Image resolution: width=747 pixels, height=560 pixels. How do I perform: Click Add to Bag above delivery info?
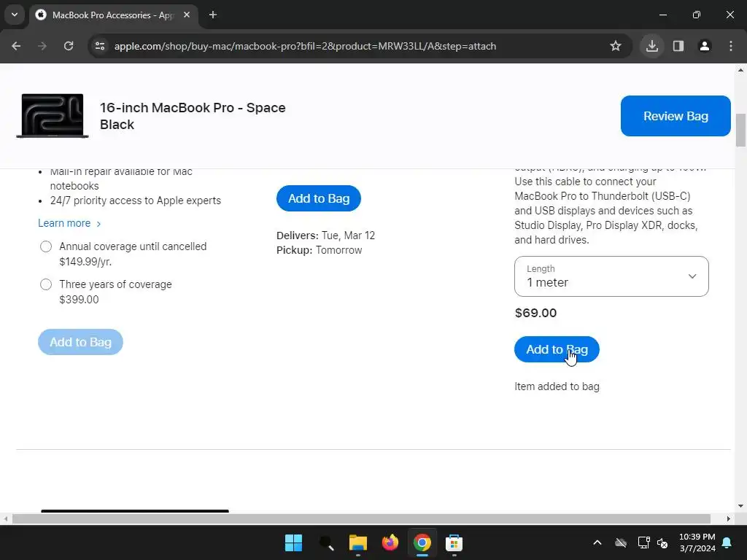tap(319, 198)
